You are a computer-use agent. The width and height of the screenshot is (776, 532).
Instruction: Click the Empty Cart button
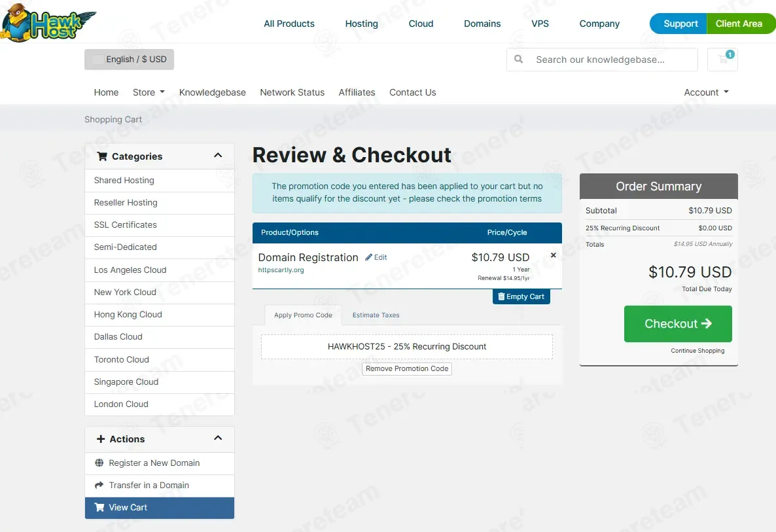click(521, 296)
